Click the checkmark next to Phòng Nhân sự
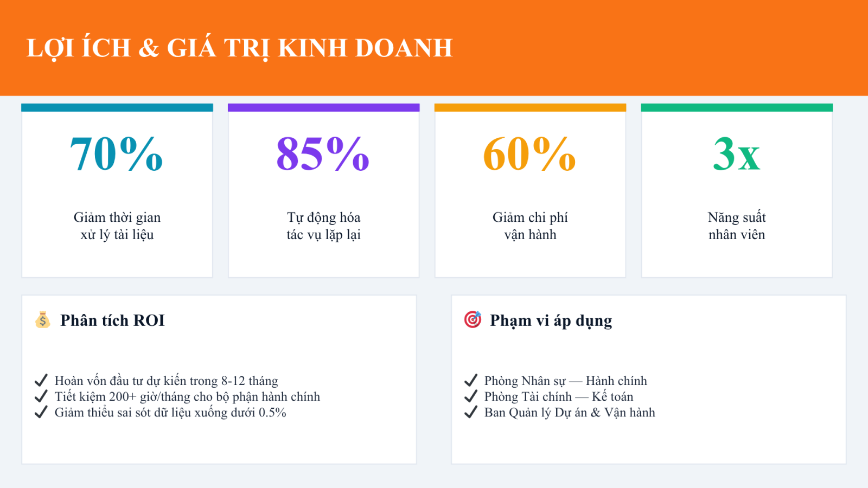The width and height of the screenshot is (868, 488). tap(471, 381)
